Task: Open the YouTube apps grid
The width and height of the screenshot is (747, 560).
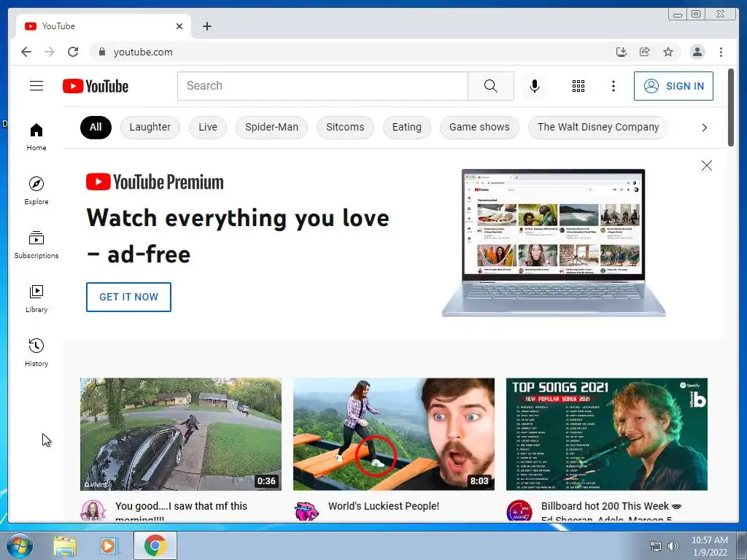Action: 578,86
